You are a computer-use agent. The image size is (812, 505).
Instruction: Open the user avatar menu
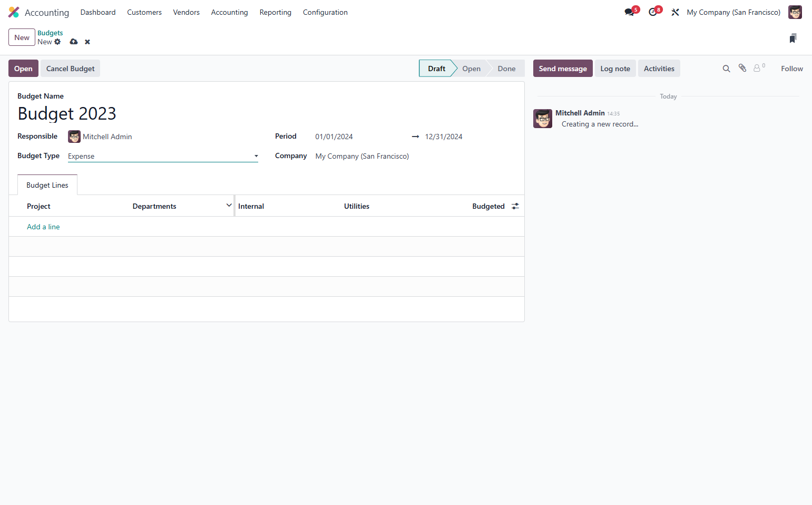tap(795, 12)
